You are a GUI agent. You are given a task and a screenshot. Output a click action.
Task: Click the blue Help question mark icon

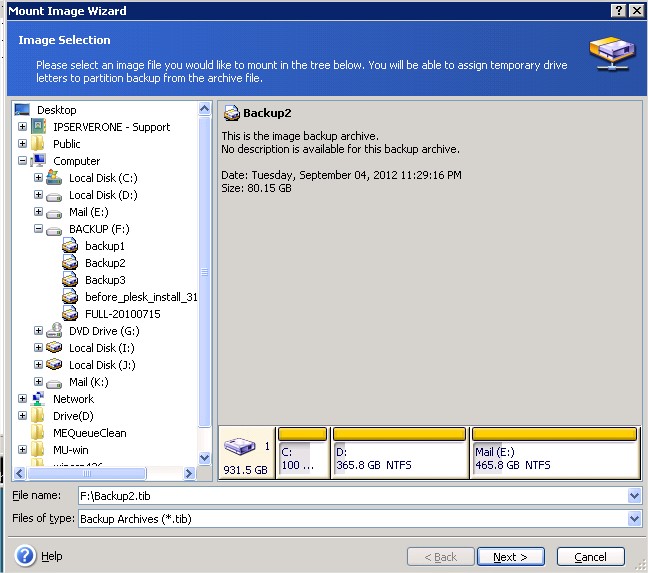coord(26,556)
